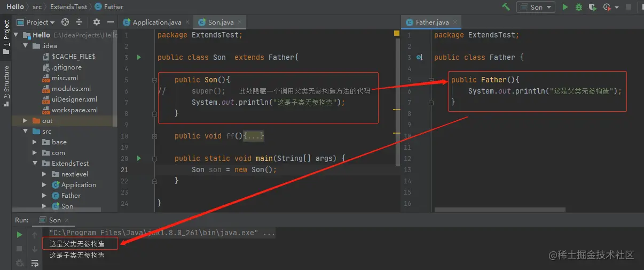Image resolution: width=644 pixels, height=270 pixels.
Task: Collapse the .idea folder
Action: point(25,45)
